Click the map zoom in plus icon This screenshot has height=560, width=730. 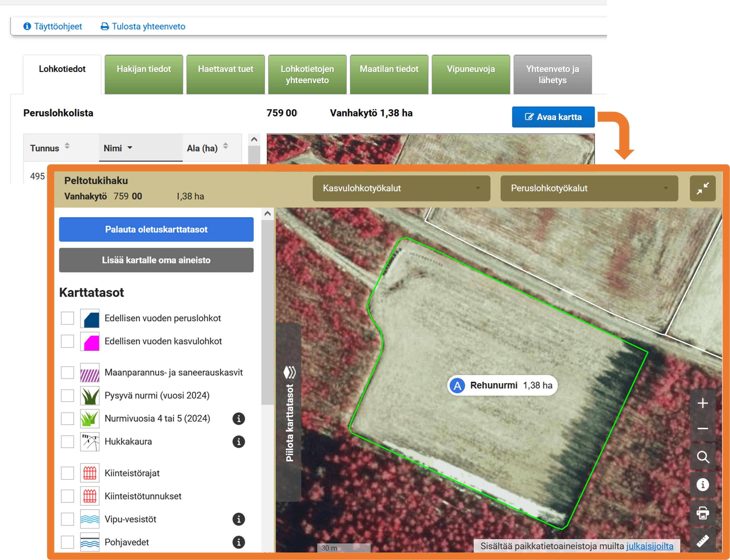pos(702,403)
